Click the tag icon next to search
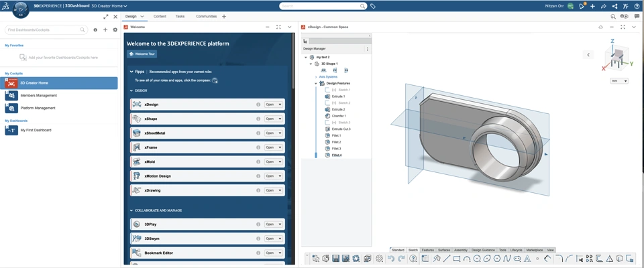Screen dimensions: 644x268 coord(373,6)
